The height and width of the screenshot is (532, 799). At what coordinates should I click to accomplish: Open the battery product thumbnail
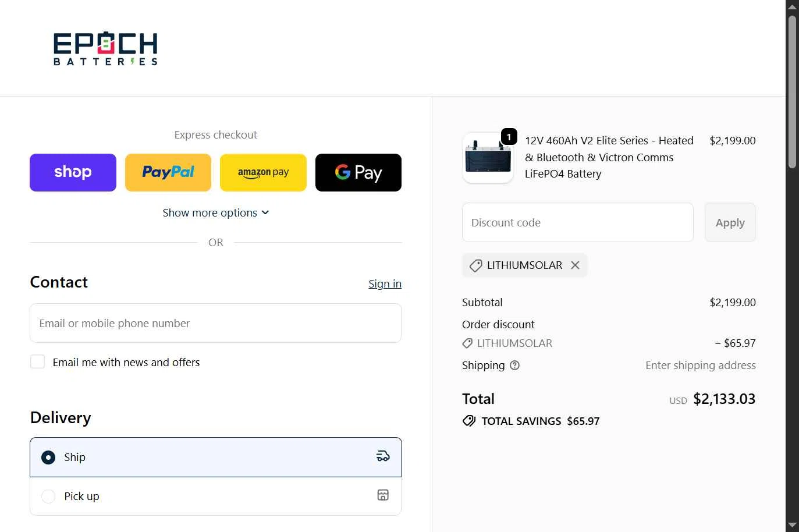tap(488, 158)
